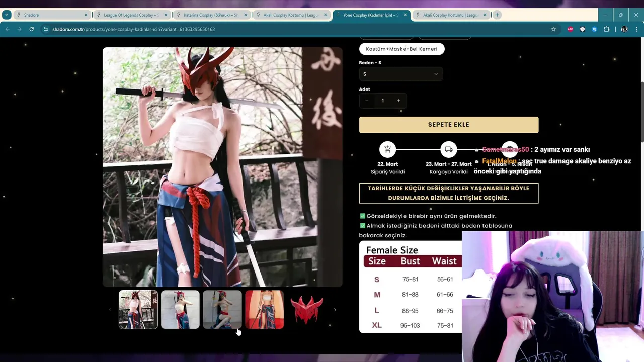Select the first thumbnail with sword on shoulders
This screenshot has height=362, width=644.
pos(138,310)
